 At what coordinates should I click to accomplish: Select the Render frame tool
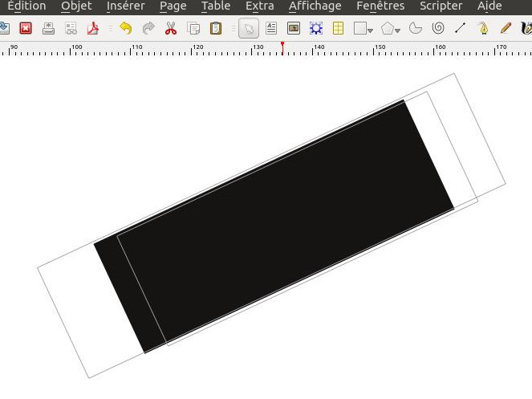click(316, 29)
